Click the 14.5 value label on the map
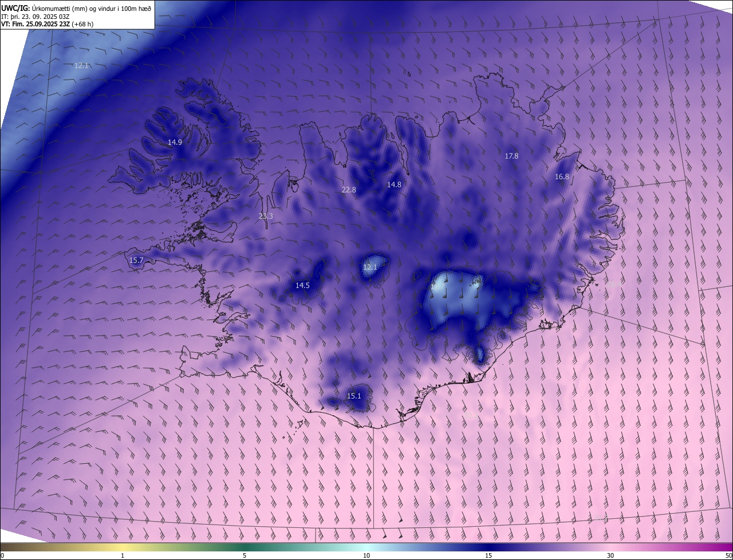This screenshot has width=733, height=560. tap(302, 285)
